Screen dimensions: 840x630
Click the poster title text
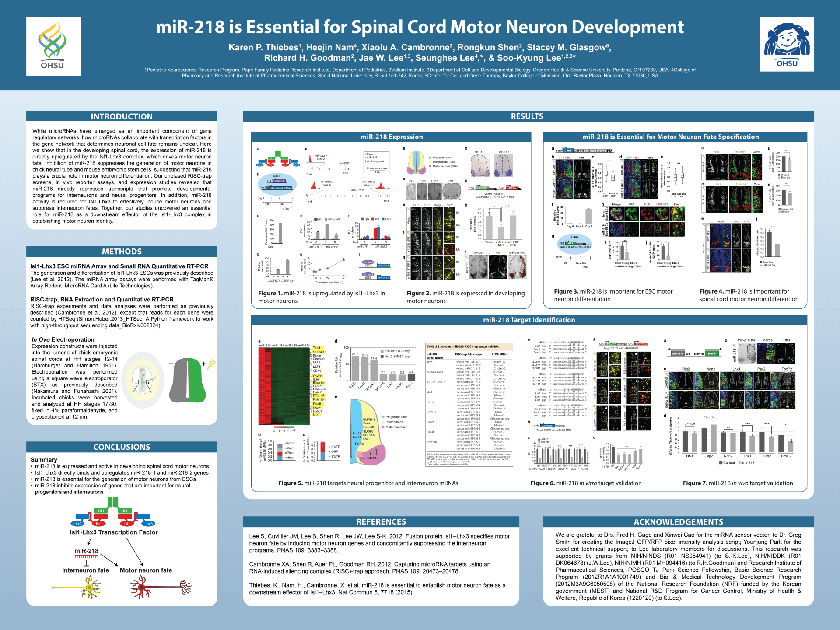[x=420, y=27]
